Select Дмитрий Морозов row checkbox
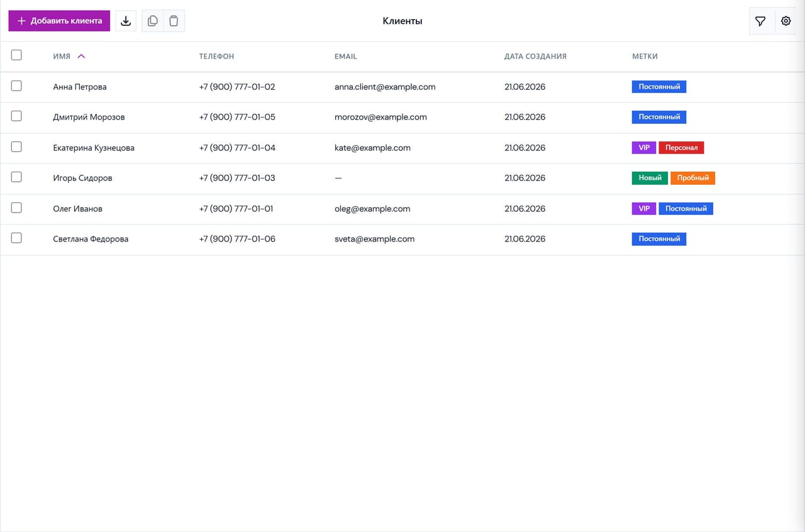This screenshot has width=805, height=532. click(16, 116)
